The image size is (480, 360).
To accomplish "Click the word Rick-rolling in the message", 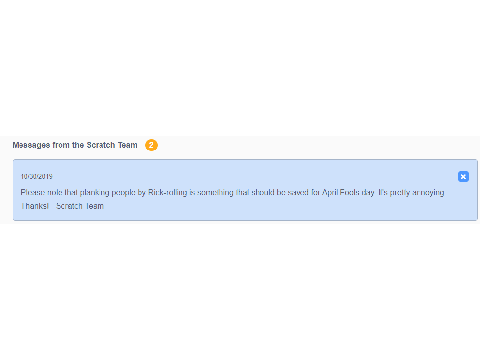I will pyautogui.click(x=168, y=192).
